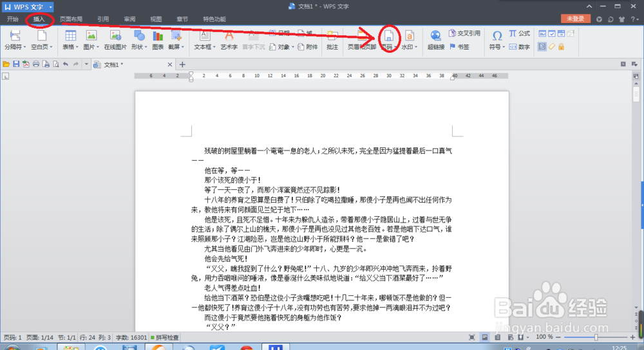This screenshot has width=644, height=350.
Task: Insert a shape (形状)
Action: [139, 40]
